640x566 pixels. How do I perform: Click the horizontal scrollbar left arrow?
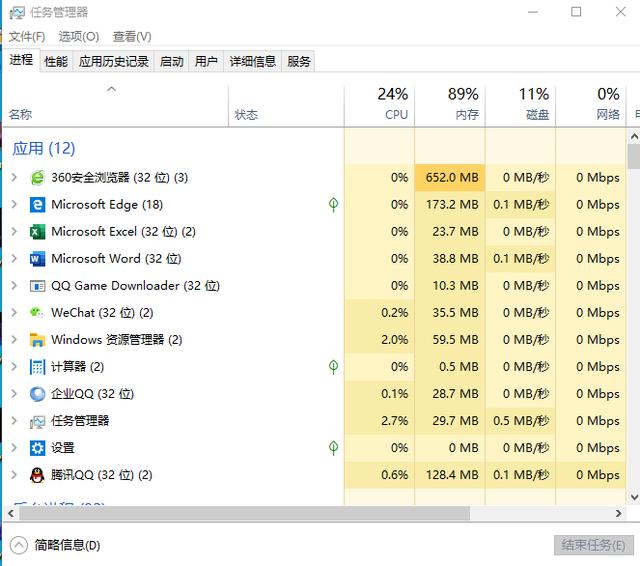11,513
